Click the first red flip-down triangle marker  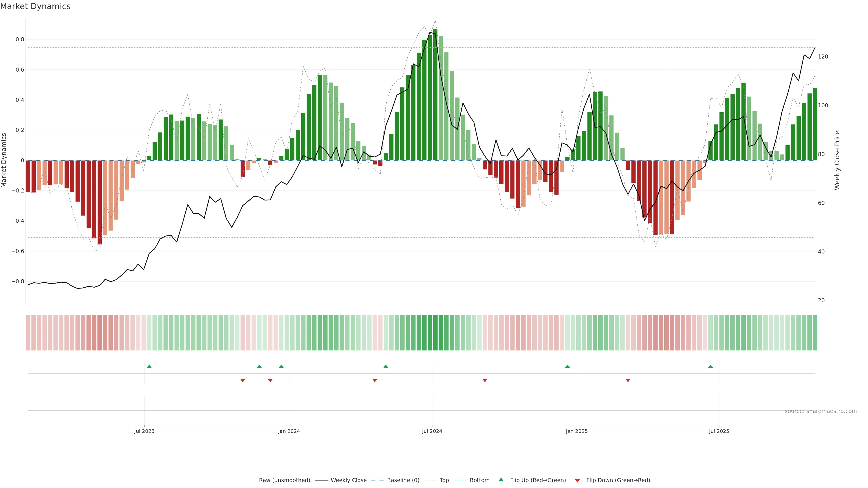pos(243,380)
